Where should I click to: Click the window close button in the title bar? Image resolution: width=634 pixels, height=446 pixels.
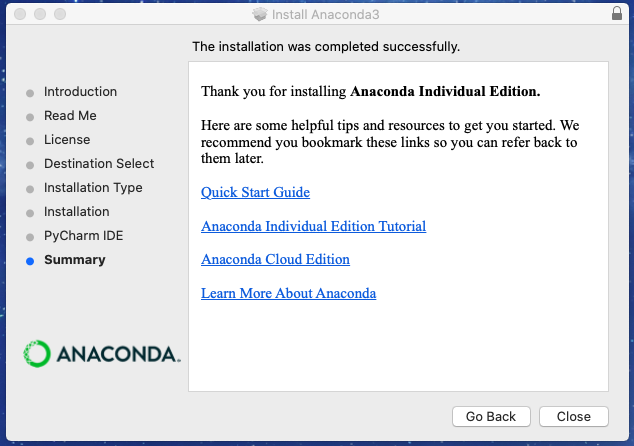[19, 14]
